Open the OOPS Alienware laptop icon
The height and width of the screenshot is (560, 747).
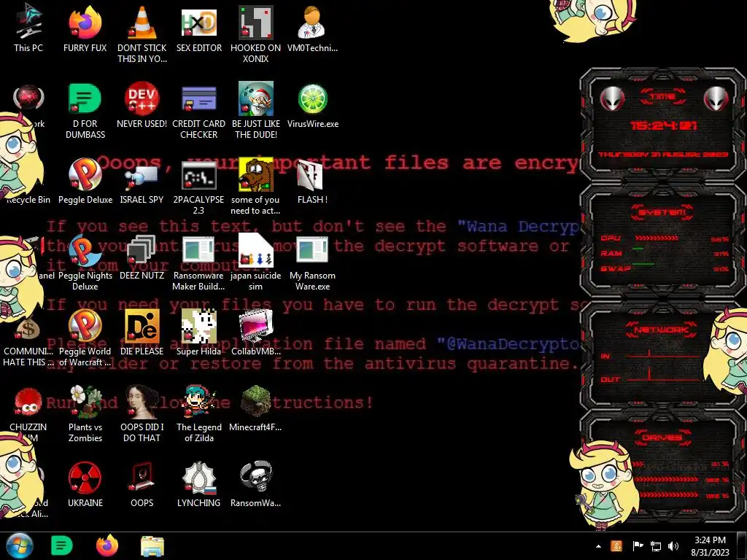(x=142, y=484)
